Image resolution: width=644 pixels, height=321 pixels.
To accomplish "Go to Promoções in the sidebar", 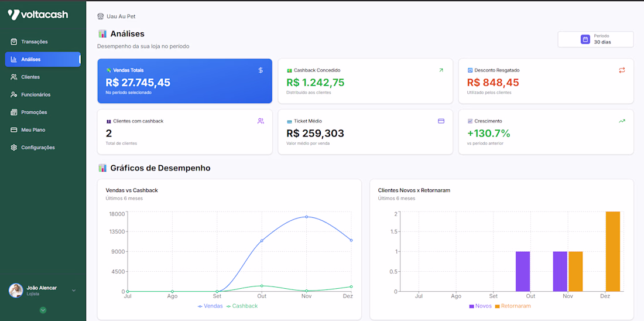I will point(34,112).
